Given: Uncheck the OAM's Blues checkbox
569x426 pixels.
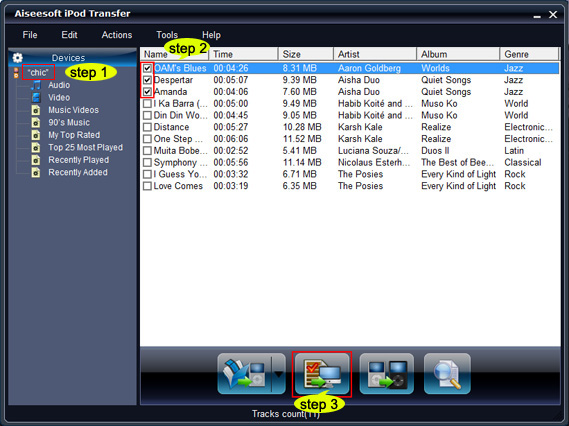Looking at the screenshot, I should click(147, 68).
